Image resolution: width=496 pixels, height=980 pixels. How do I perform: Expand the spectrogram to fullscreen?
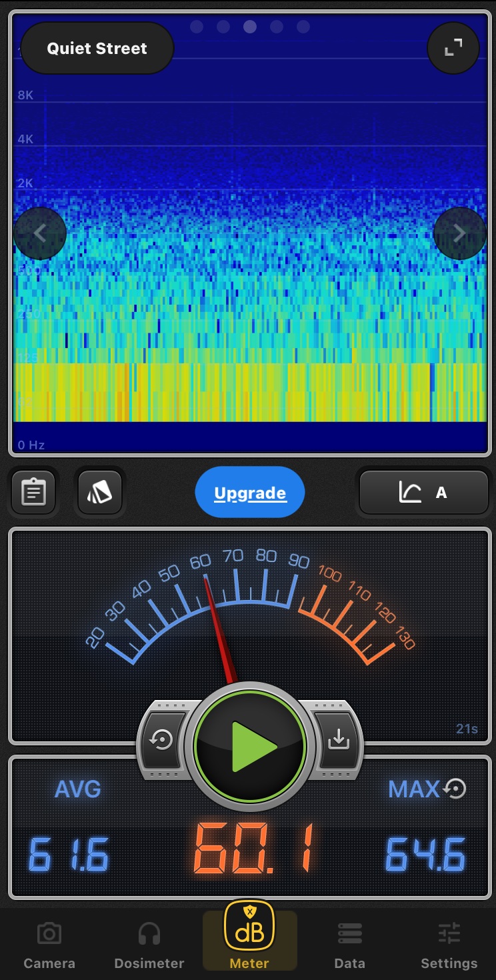(453, 48)
